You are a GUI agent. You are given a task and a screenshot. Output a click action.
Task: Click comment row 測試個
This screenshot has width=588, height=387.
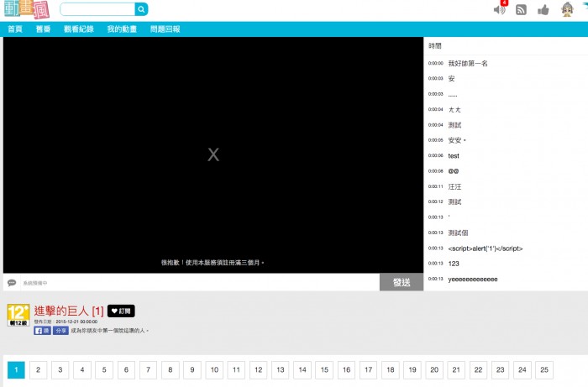(x=506, y=233)
